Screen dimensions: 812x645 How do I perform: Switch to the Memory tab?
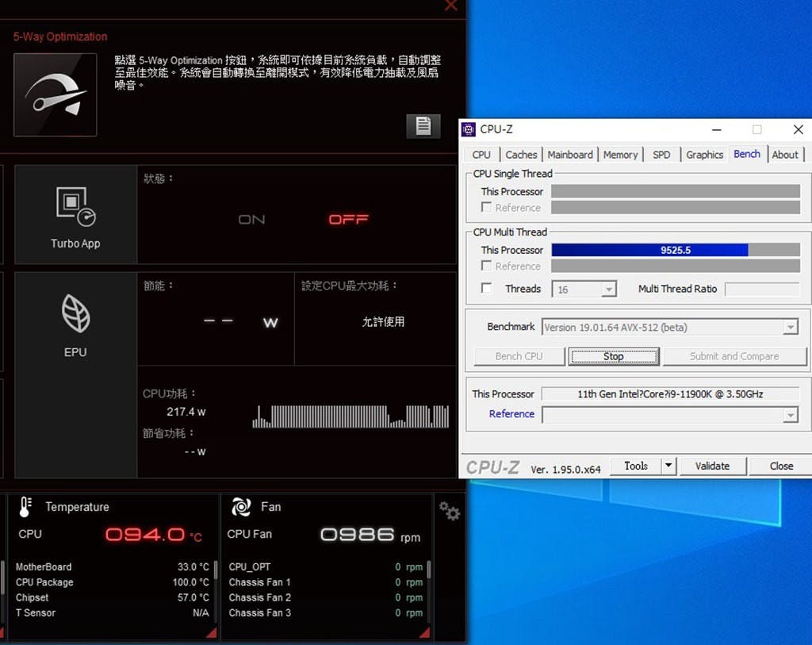[x=620, y=155]
